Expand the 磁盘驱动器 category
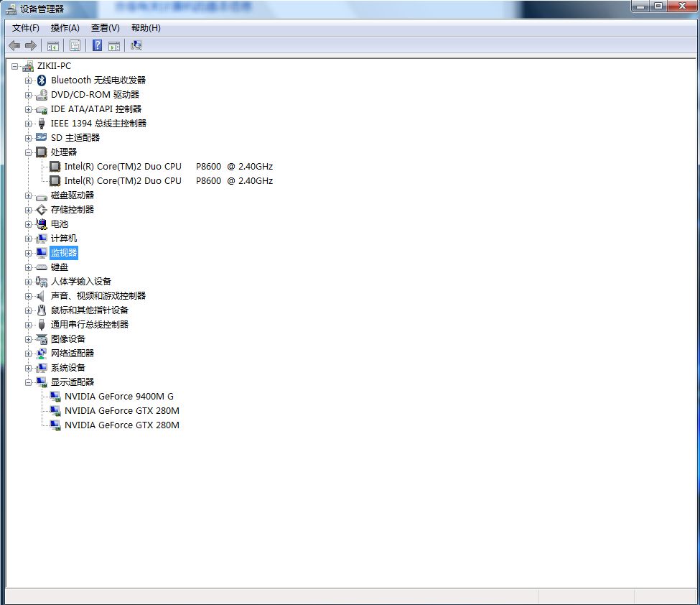 pos(28,195)
